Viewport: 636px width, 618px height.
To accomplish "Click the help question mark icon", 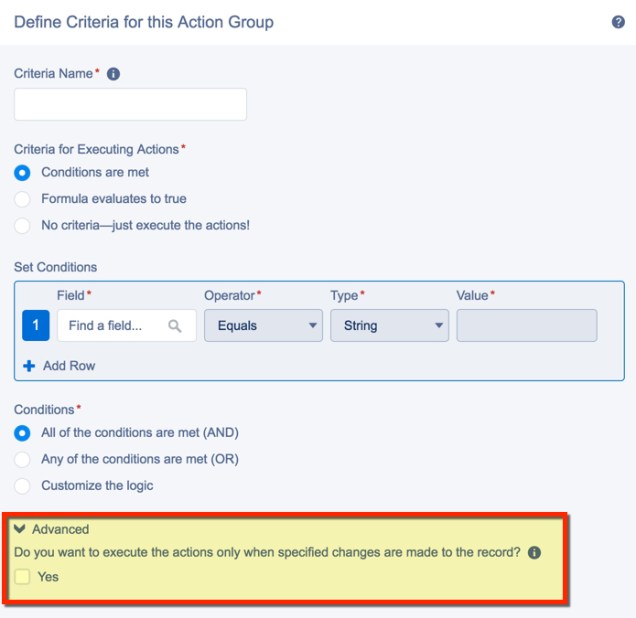I will [618, 22].
